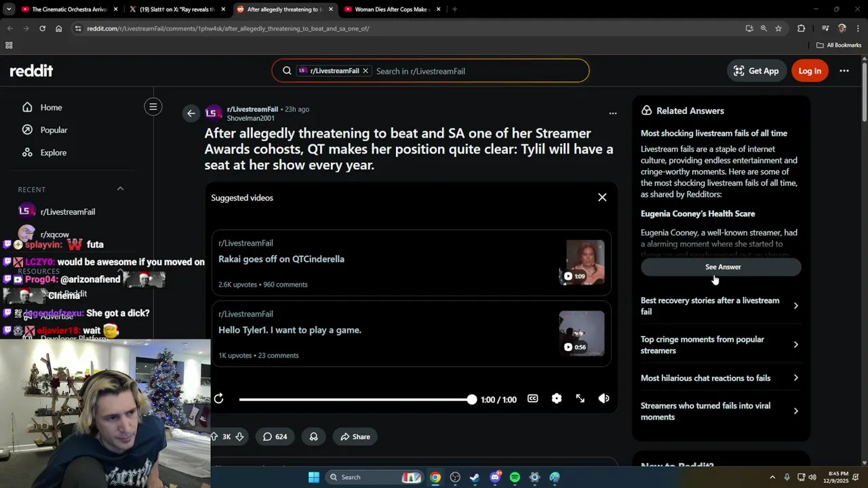This screenshot has width=868, height=488.
Task: Reload the page
Action: (x=42, y=28)
